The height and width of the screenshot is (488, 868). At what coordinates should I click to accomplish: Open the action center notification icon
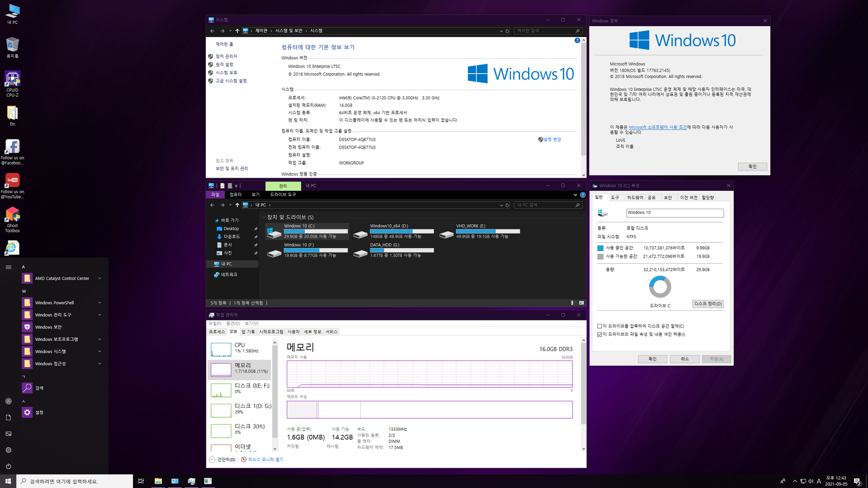[857, 481]
